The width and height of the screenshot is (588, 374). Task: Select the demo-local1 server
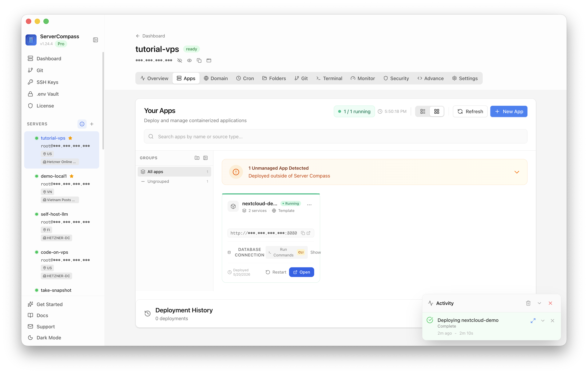(62, 188)
